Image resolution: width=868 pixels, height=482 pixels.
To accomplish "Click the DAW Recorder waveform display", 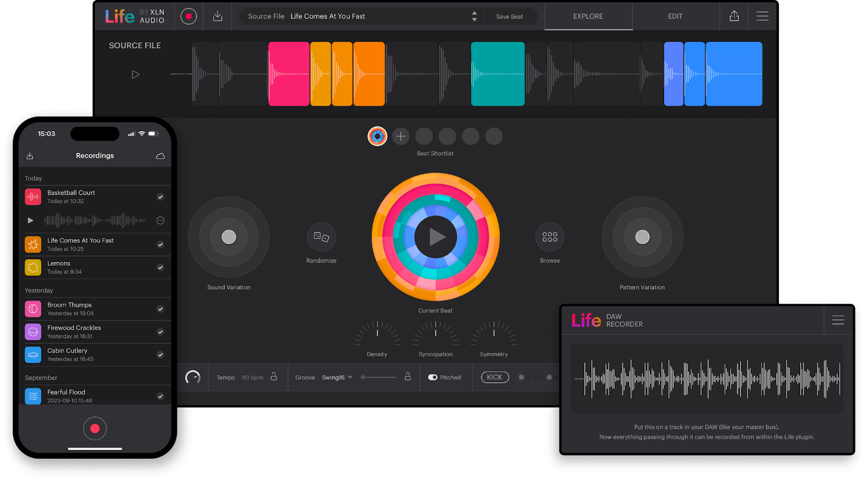I will [707, 379].
